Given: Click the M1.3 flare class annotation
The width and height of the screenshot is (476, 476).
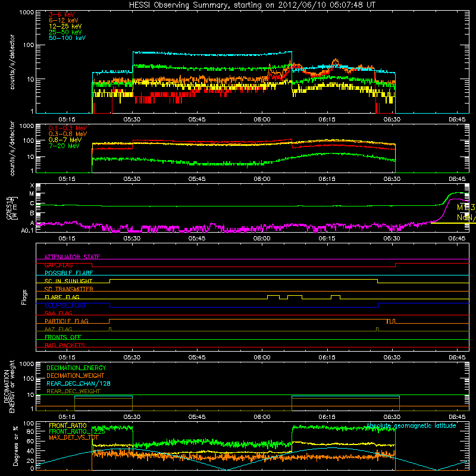Looking at the screenshot, I should click(x=466, y=207).
